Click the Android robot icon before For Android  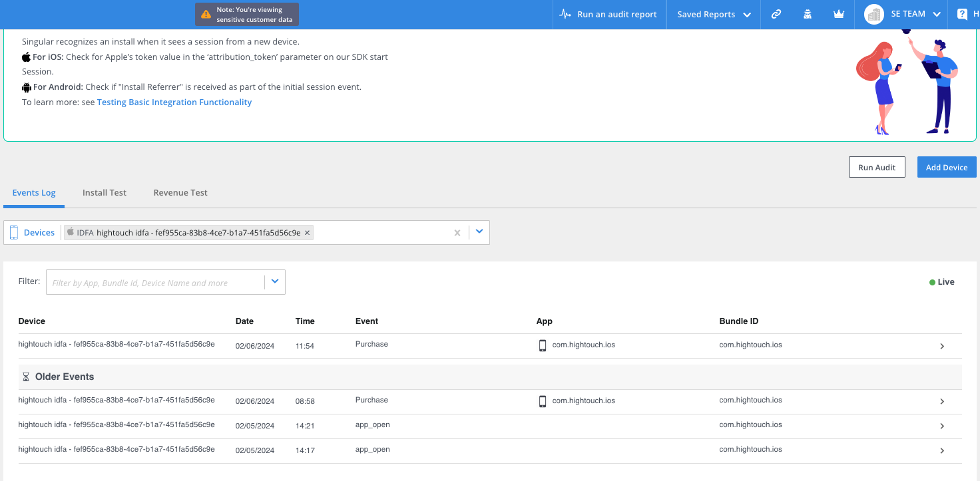[x=27, y=87]
